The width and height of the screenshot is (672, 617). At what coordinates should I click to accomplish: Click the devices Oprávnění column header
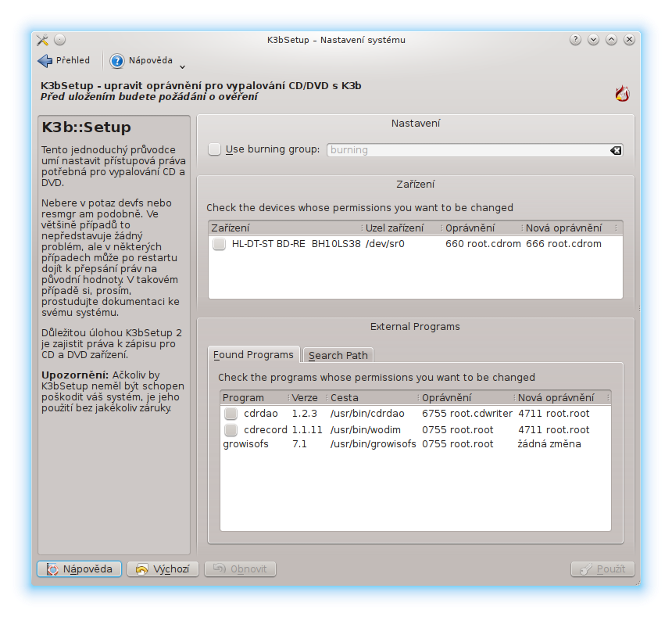[x=481, y=228]
